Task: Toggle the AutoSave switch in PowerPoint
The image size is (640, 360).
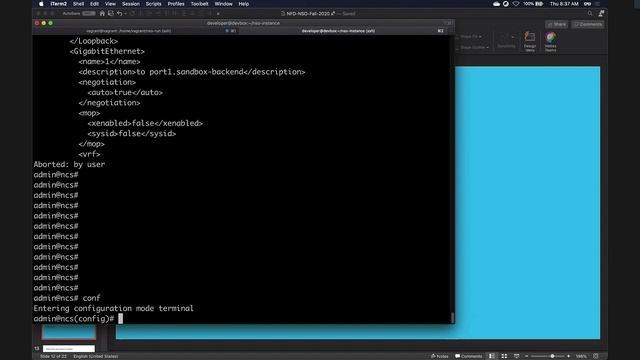Action: pyautogui.click(x=88, y=13)
